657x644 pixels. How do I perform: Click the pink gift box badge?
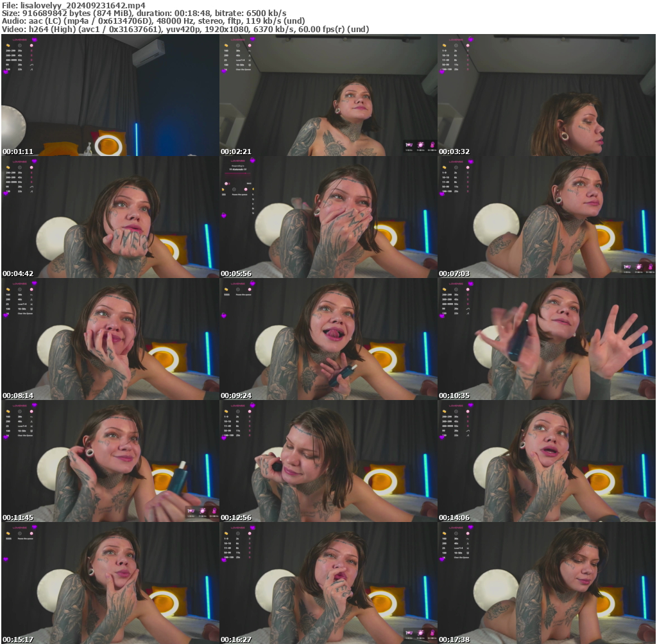[x=421, y=145]
